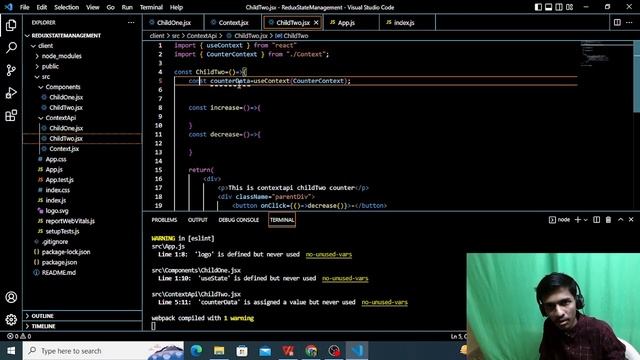This screenshot has height=360, width=640.
Task: Open the Explorer view in activity bar
Action: 11,25
